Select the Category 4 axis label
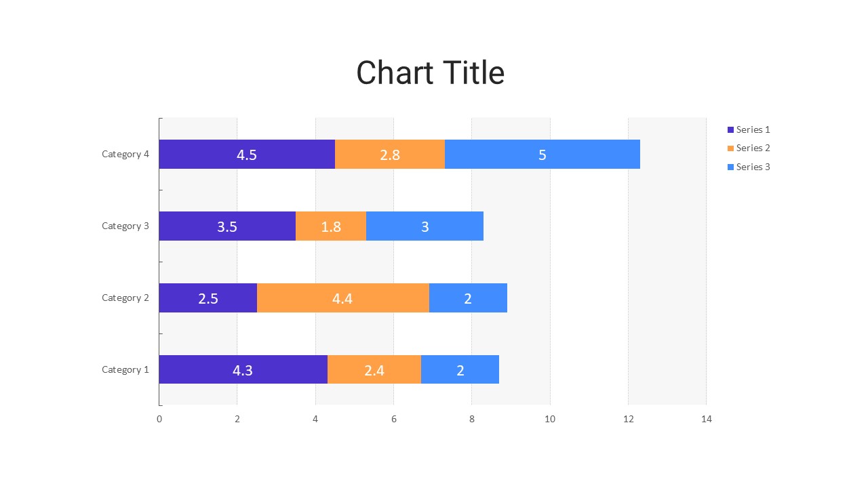This screenshot has width=868, height=488. click(125, 154)
